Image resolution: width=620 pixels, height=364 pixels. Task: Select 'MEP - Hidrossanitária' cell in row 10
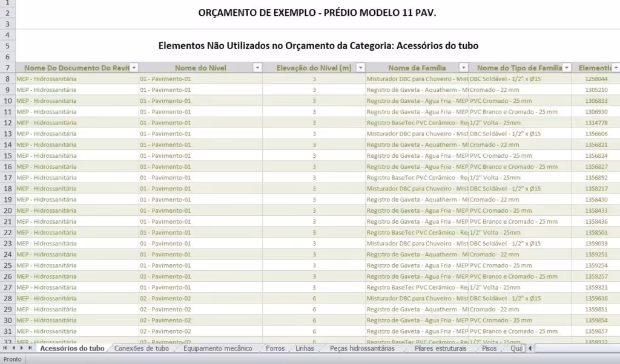click(77, 100)
